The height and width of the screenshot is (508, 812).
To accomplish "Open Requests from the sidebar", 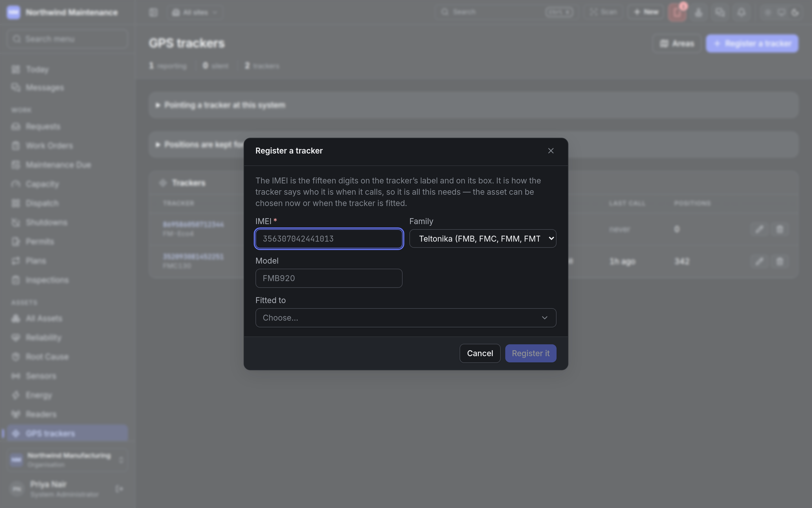I will tap(67, 127).
